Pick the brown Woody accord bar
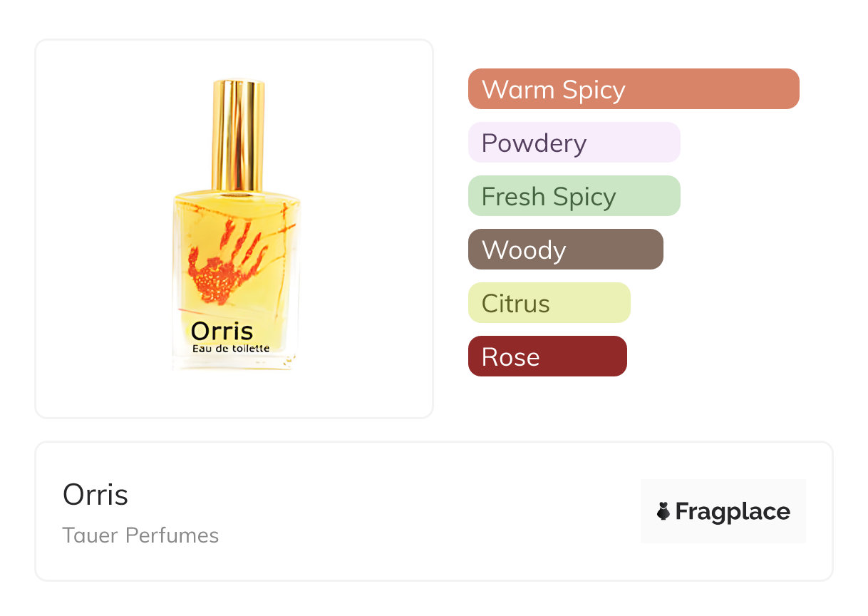This screenshot has width=868, height=616. tap(565, 250)
